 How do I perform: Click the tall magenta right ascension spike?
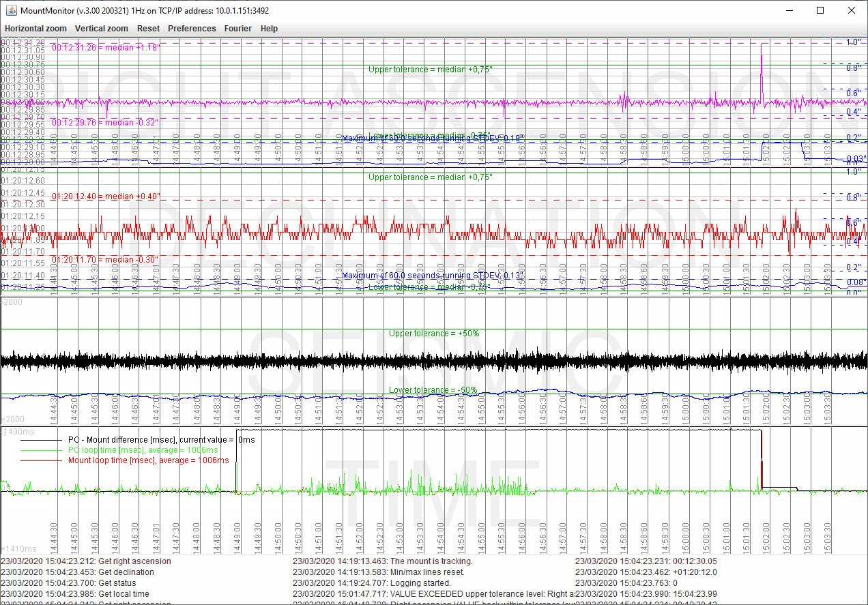point(761,68)
